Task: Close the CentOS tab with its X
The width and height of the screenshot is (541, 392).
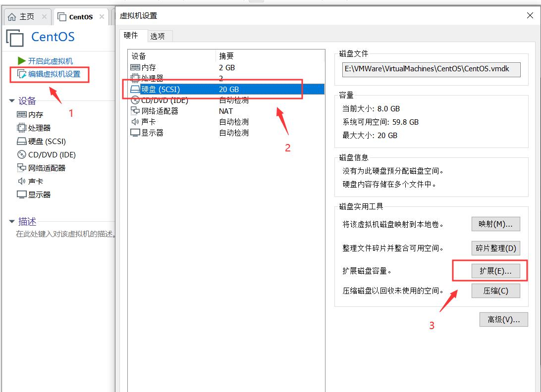Action: pos(102,16)
